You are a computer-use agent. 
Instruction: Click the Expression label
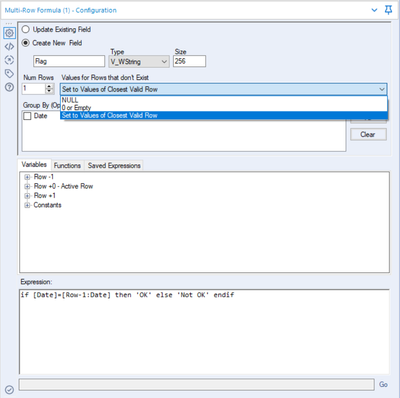36,282
